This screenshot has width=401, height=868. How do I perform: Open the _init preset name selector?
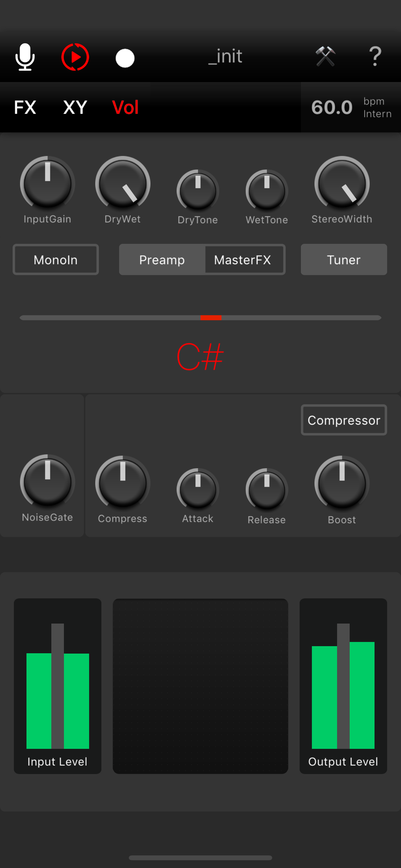[x=225, y=56]
